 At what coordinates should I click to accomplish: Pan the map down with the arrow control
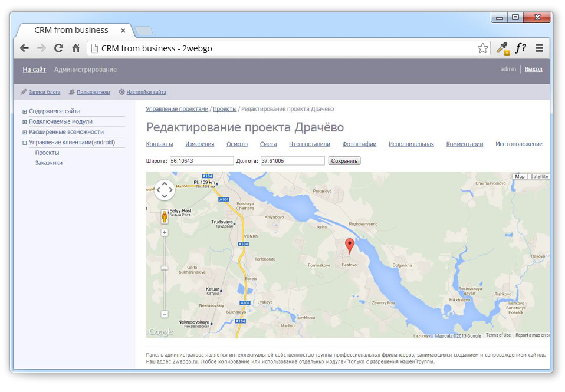click(165, 196)
